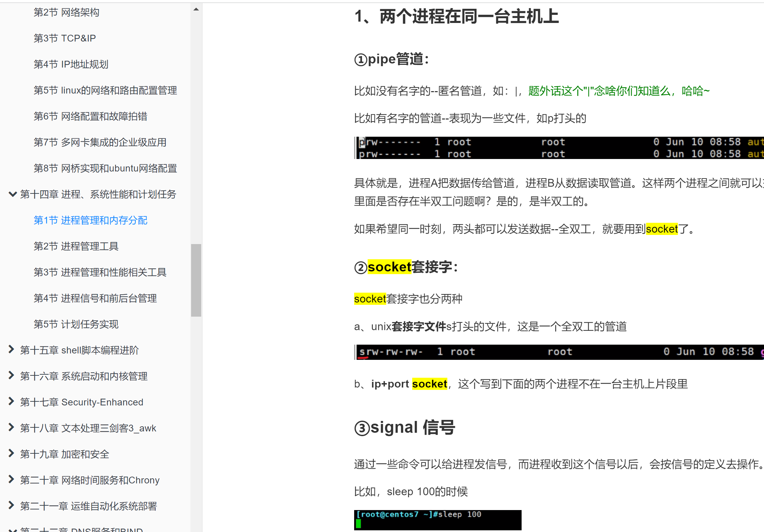Open section 3 TCP&IP
Screen dimensions: 764x532
coord(64,38)
